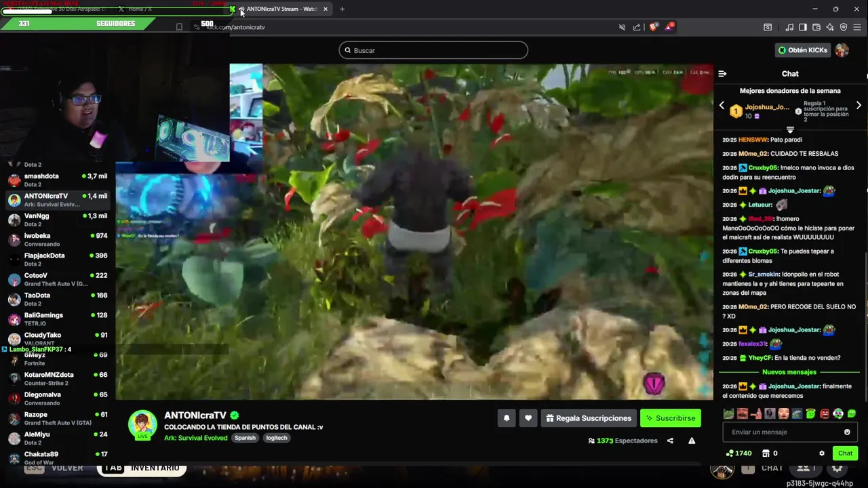Viewport: 868px width, 488px height.
Task: Click the user profile avatar
Action: point(842,50)
